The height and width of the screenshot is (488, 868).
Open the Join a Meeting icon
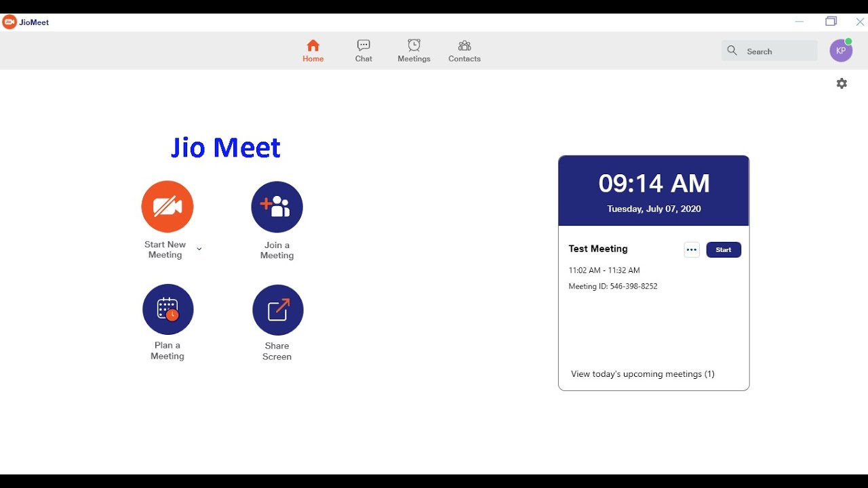(x=277, y=207)
